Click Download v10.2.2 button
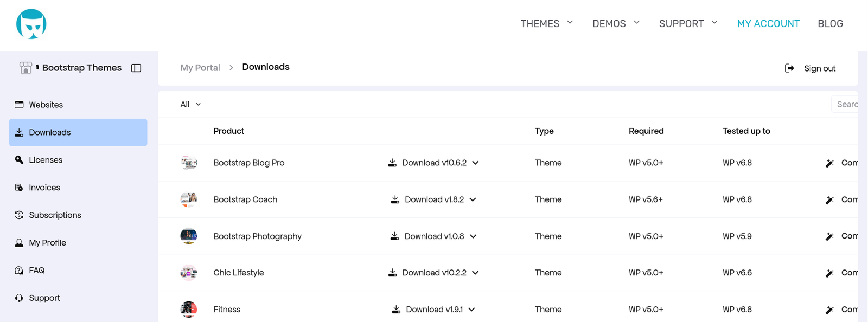Screen dimensions: 868x322 434,273
